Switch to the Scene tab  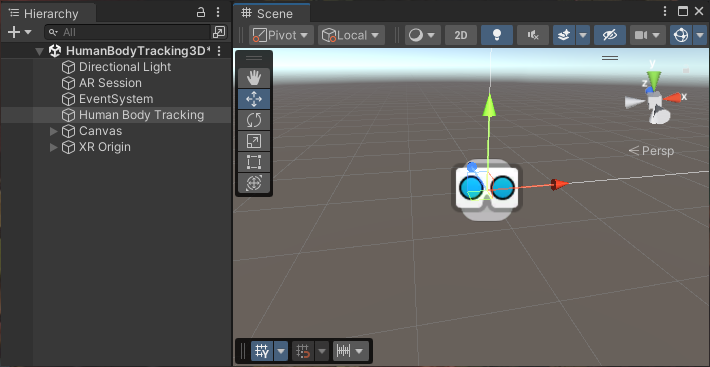coord(272,14)
